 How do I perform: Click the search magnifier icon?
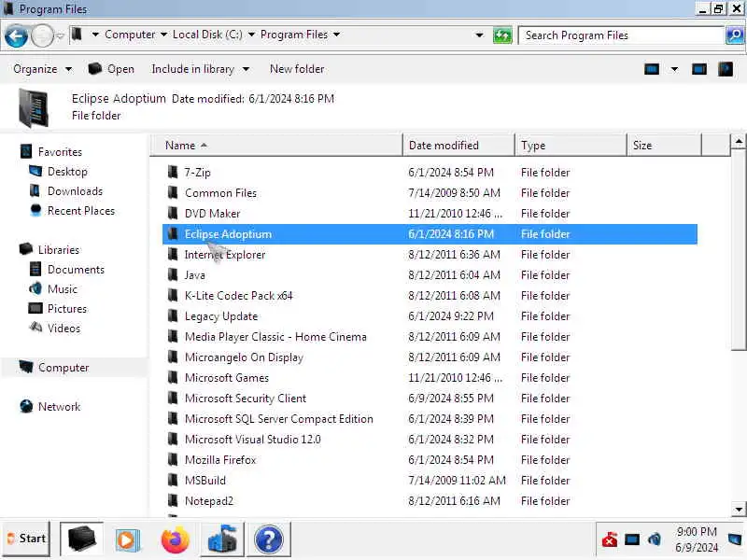(x=735, y=35)
